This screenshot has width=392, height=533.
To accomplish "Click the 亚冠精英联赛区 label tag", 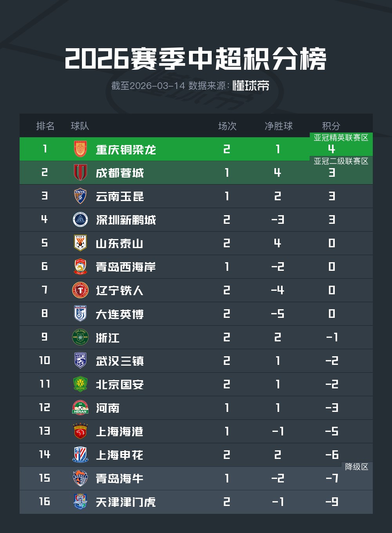I will (x=341, y=138).
